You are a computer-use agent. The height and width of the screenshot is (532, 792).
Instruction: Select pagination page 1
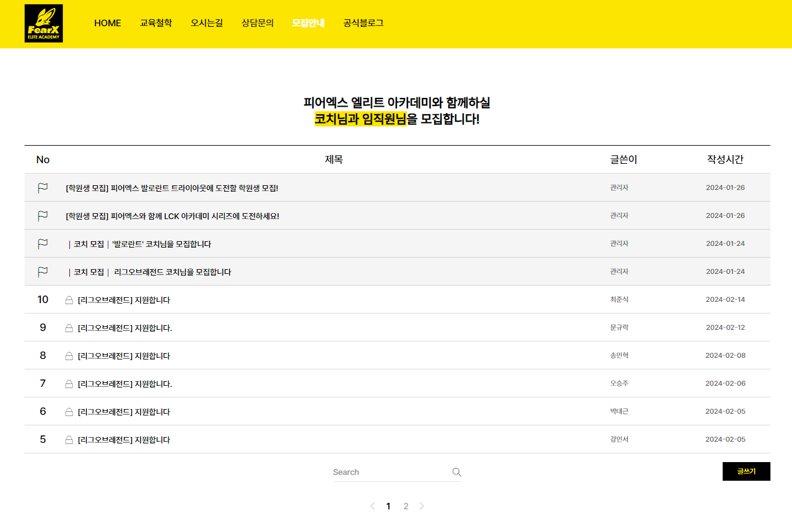tap(388, 506)
